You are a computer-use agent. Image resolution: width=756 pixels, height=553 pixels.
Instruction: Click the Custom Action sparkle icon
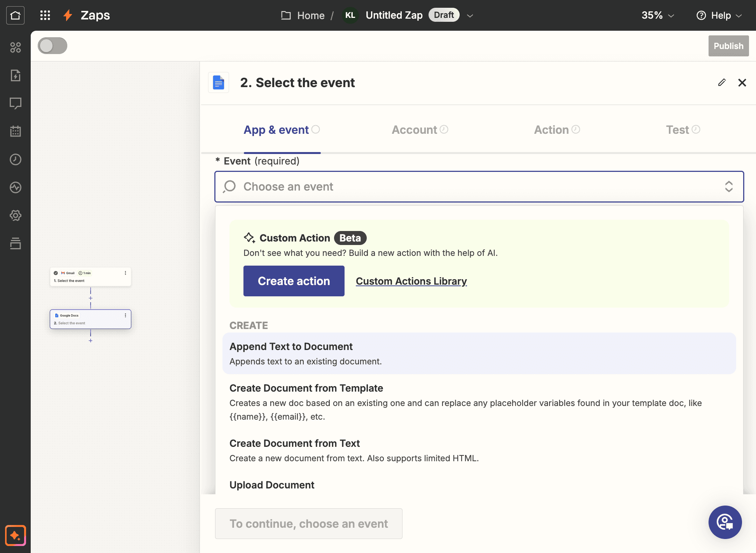point(249,238)
